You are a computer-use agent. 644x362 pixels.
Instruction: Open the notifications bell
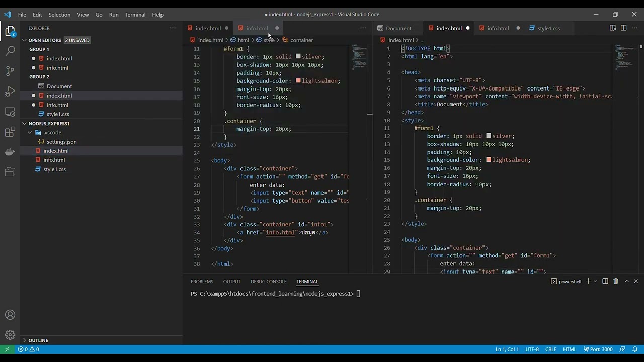(636, 349)
